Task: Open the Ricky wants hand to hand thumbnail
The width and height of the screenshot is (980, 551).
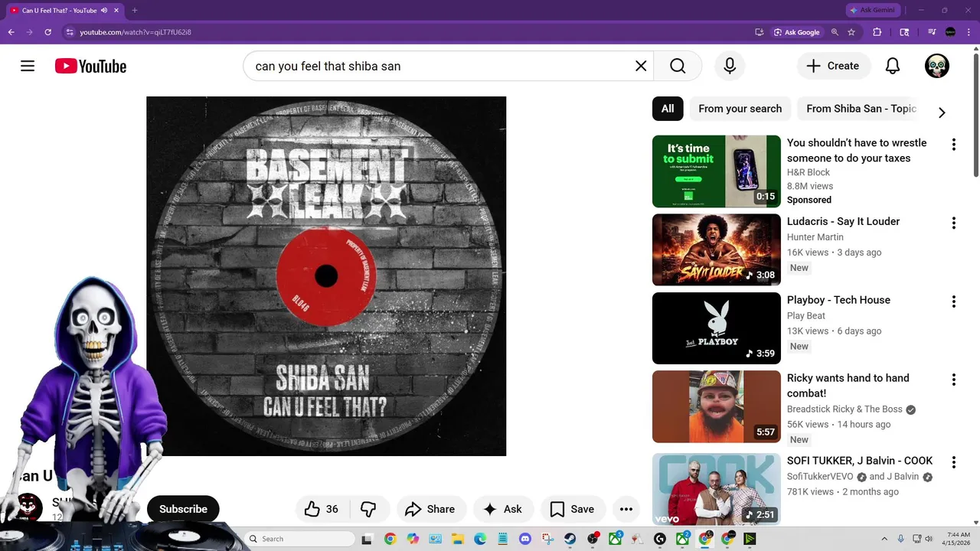Action: [717, 406]
